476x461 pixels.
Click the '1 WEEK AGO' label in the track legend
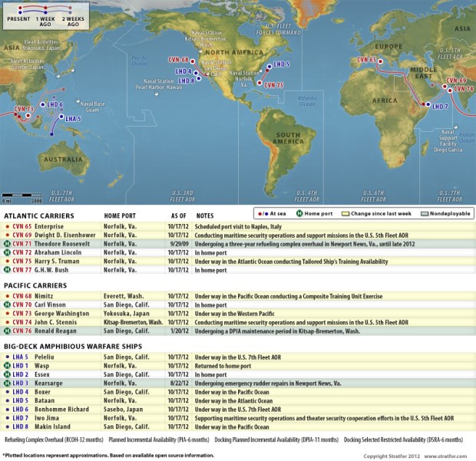(x=45, y=21)
